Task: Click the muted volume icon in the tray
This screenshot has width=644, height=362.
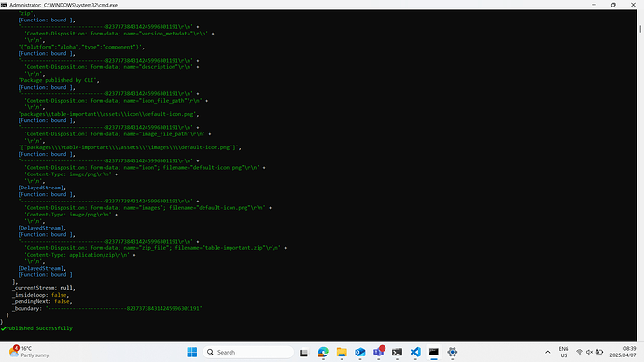Action: coord(589,352)
